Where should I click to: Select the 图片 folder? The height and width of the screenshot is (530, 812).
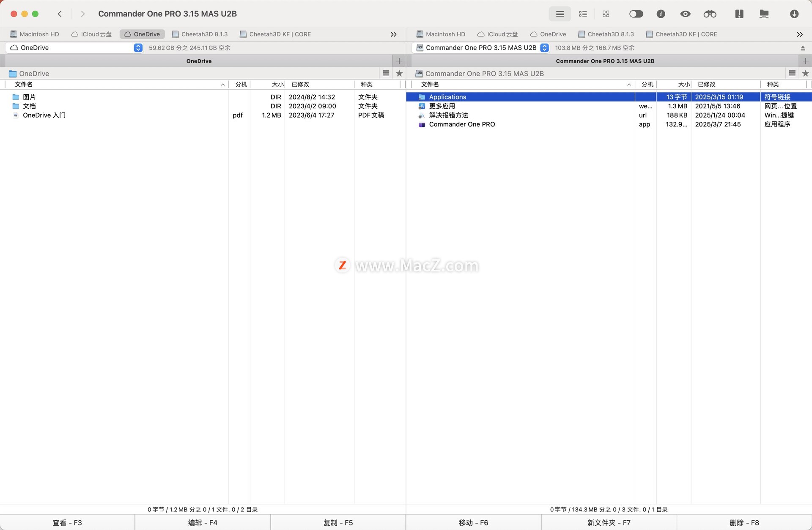(x=203, y=97)
